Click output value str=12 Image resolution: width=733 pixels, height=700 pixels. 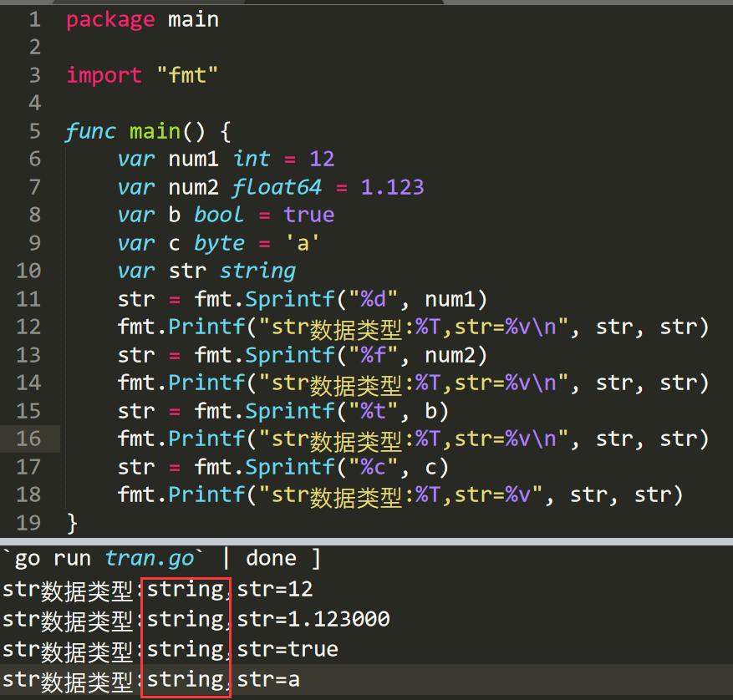pos(275,590)
